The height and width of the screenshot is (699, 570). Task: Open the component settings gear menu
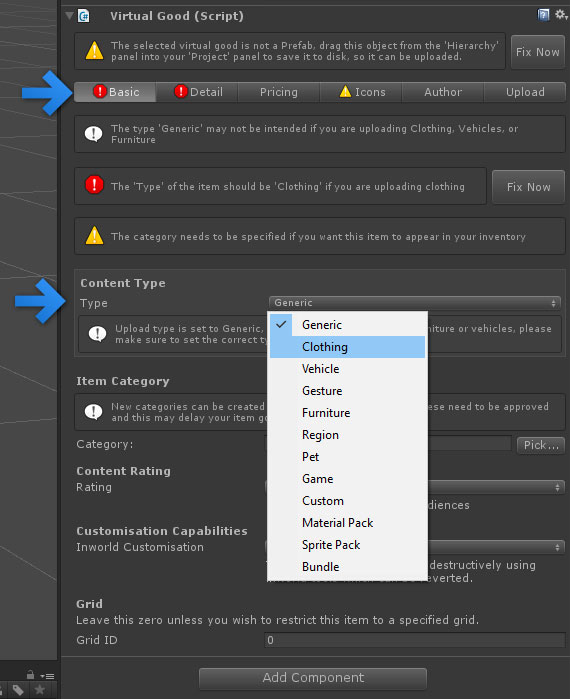pos(560,15)
